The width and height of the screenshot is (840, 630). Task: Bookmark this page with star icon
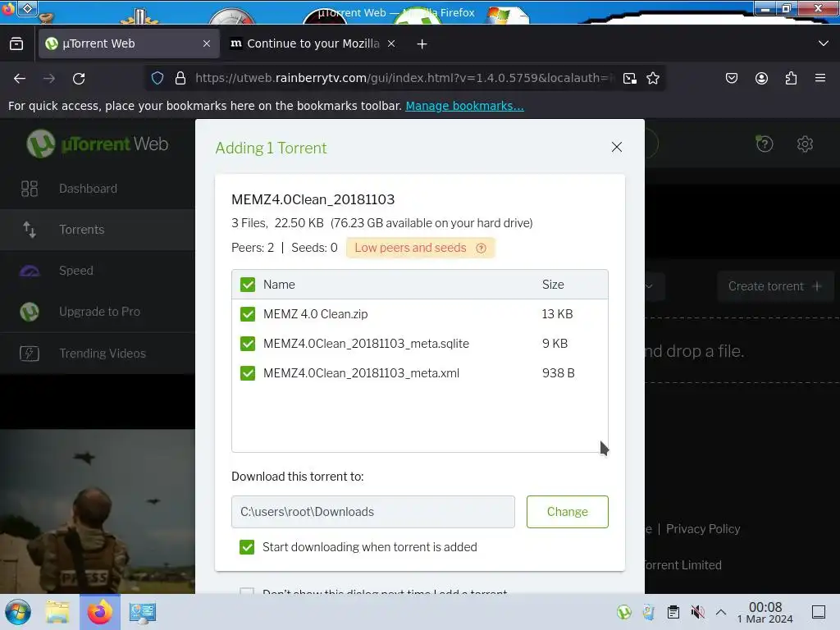pos(653,78)
